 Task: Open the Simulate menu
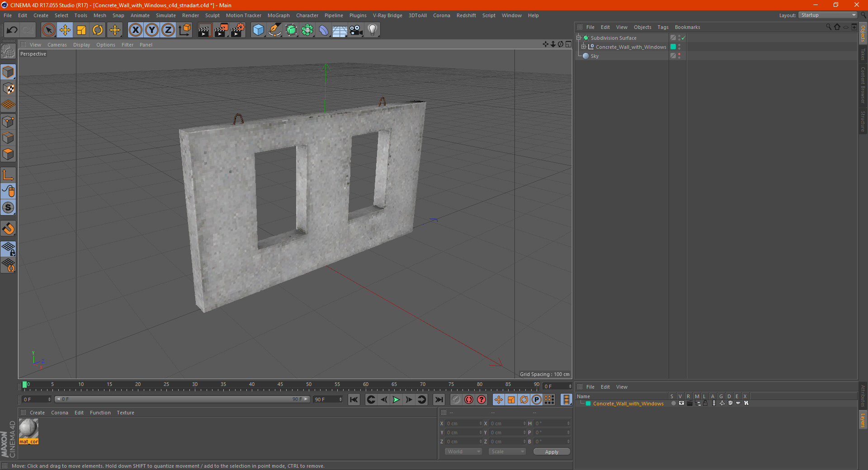166,15
